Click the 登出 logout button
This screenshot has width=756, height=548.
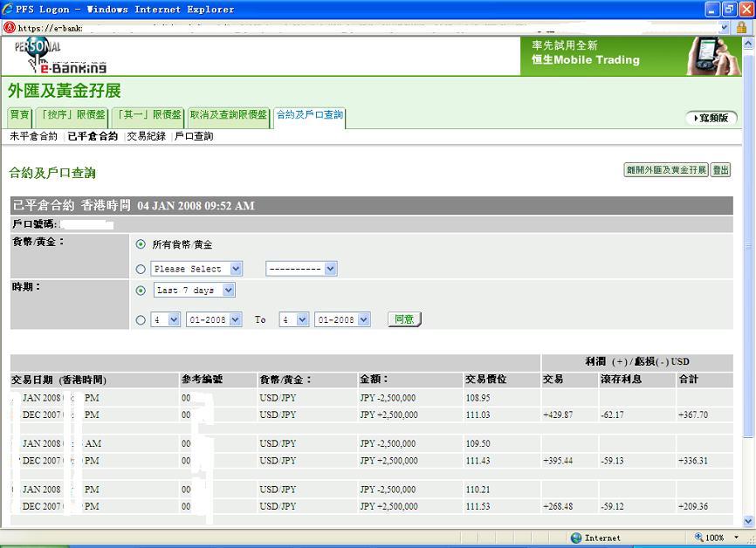720,170
